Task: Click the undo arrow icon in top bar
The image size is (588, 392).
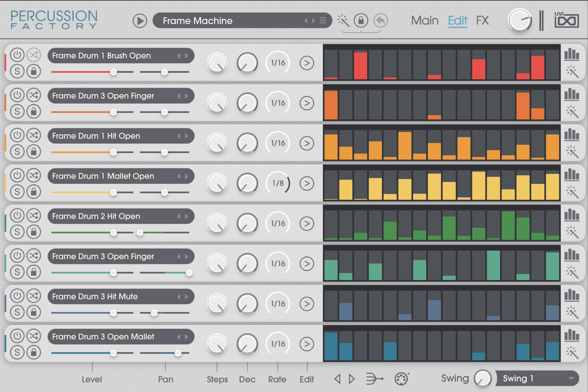Action: (x=381, y=21)
